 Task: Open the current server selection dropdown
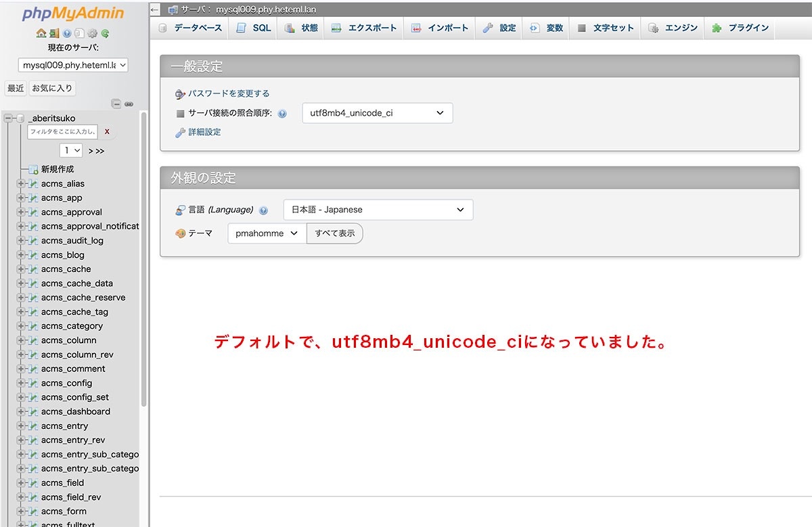[x=73, y=66]
